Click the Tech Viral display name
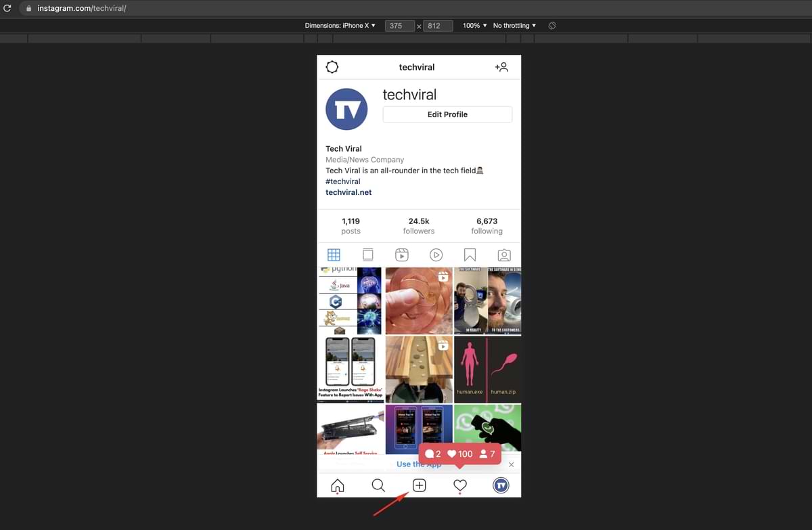The width and height of the screenshot is (812, 530). point(344,149)
